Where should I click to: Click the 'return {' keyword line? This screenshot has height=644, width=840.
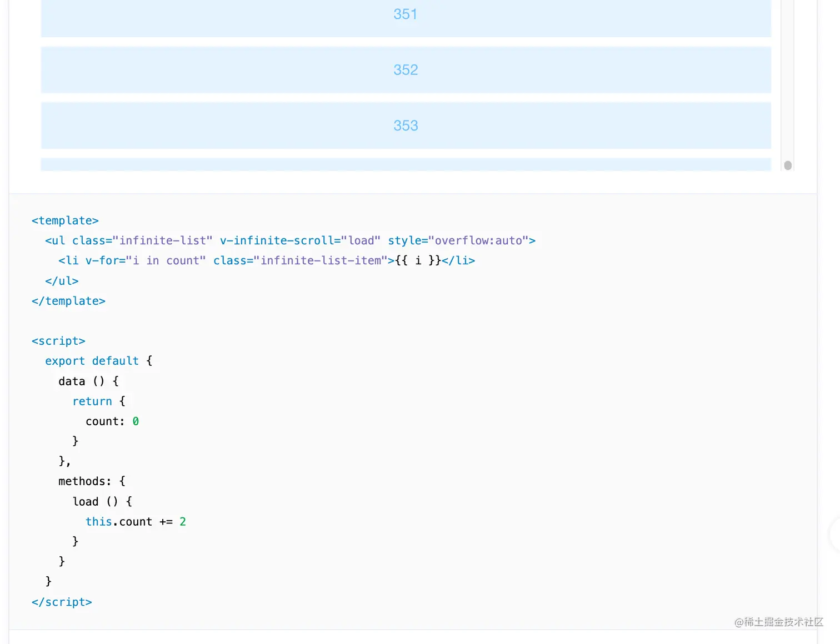pyautogui.click(x=99, y=401)
